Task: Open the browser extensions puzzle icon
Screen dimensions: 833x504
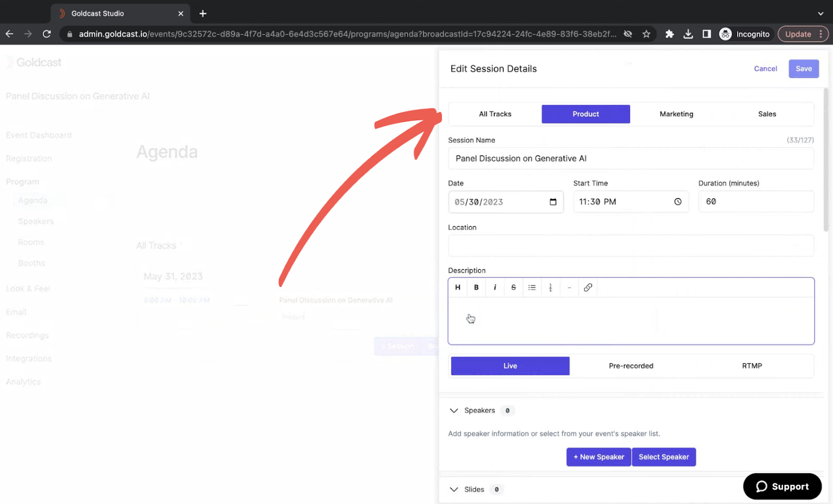Action: click(670, 34)
